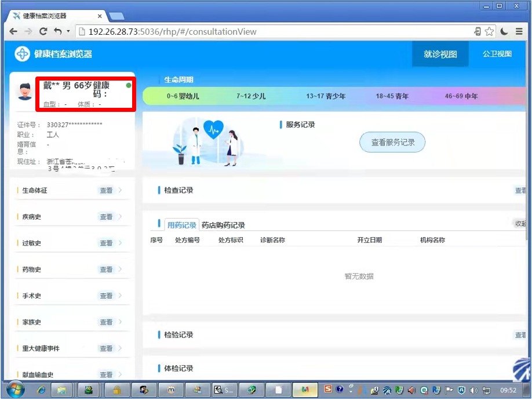The height and width of the screenshot is (400, 532).
Task: Expand 手术史 section chevron
Action: (120, 296)
